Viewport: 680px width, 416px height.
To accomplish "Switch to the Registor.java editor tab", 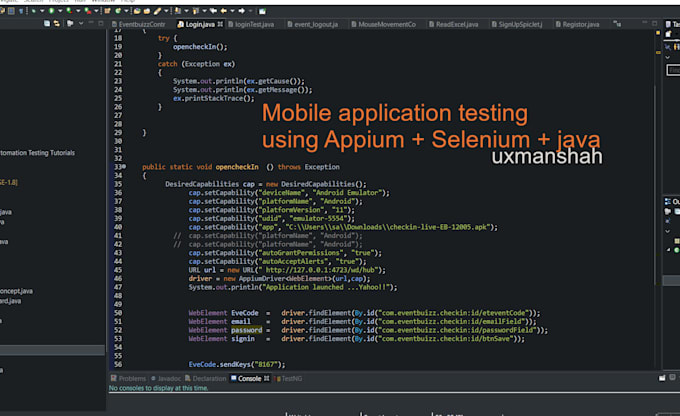I will point(578,24).
